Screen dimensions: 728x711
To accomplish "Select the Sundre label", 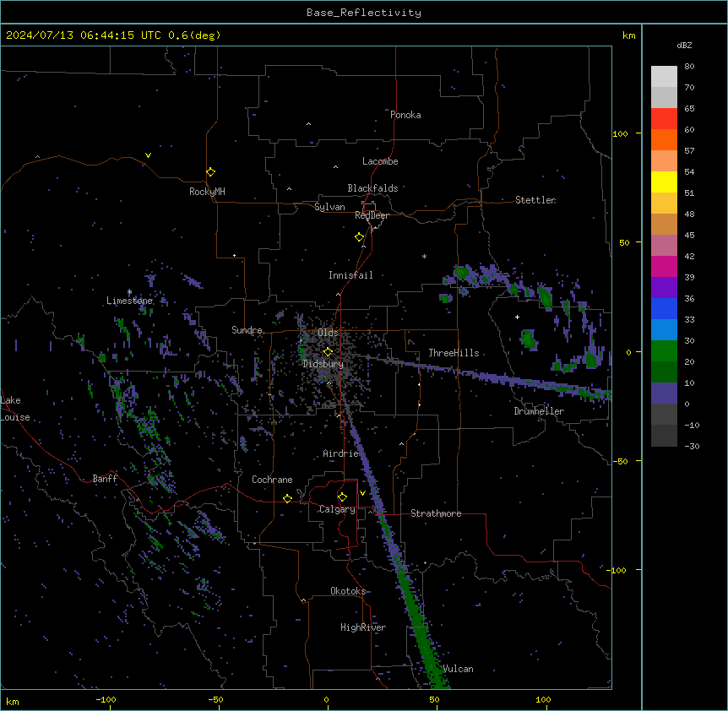I will click(x=247, y=330).
